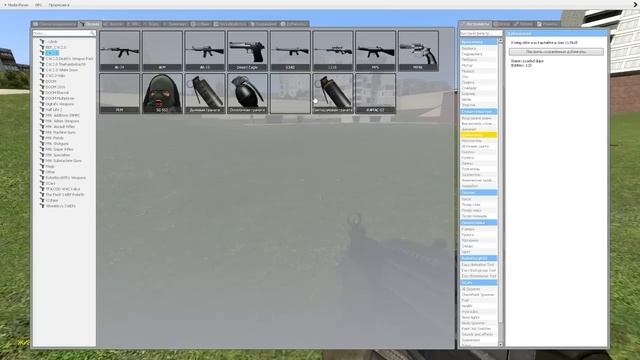The image size is (640, 360).
Task: Collapse the Robotboy655 tool group header
Action: pyautogui.click(x=478, y=258)
